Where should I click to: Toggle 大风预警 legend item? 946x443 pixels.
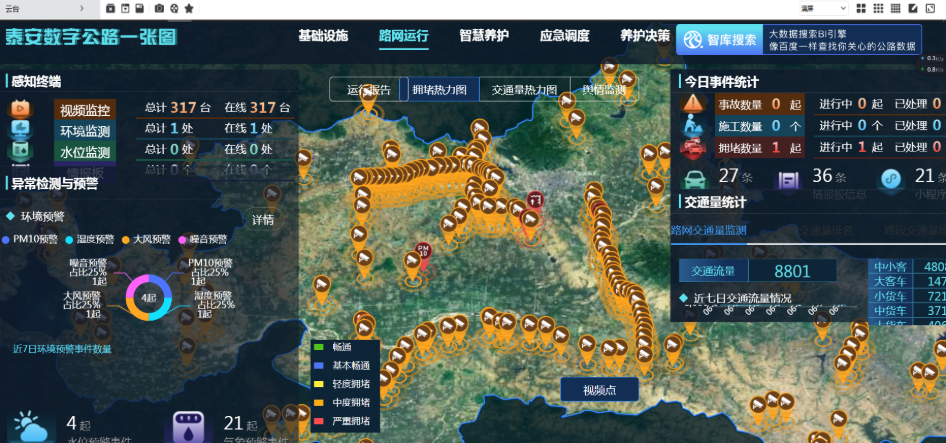point(146,240)
